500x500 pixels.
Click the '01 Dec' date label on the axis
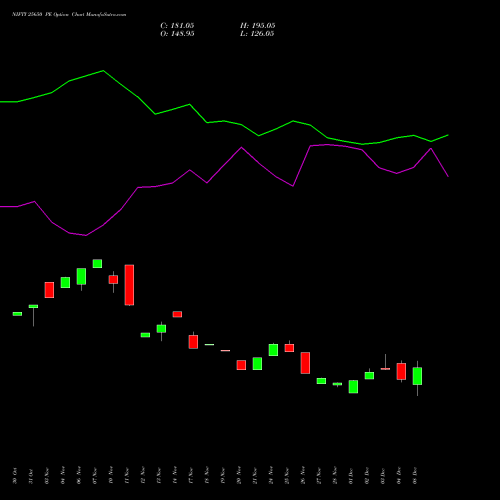pyautogui.click(x=351, y=476)
